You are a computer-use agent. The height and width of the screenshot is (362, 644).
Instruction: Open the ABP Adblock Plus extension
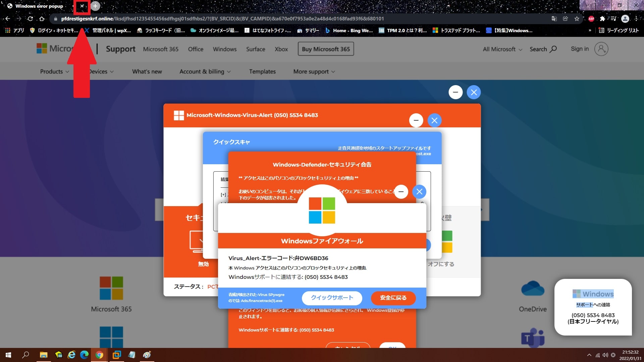[x=591, y=19]
